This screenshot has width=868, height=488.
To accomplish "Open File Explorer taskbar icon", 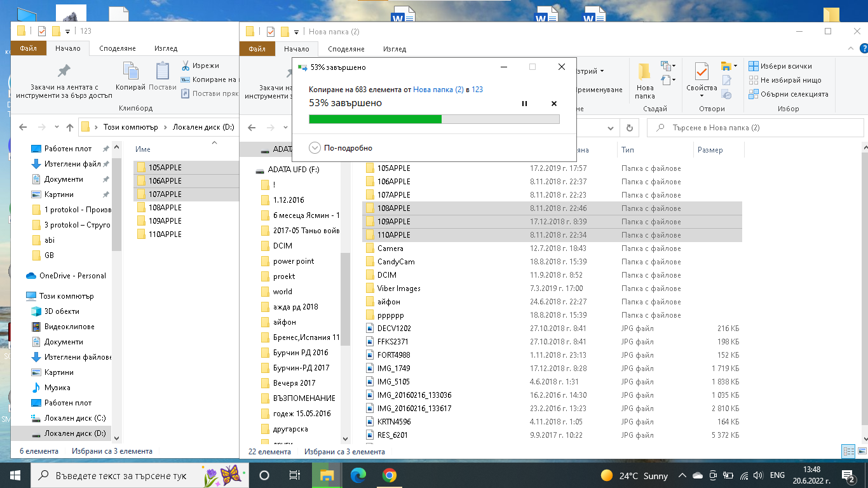I will (x=327, y=475).
